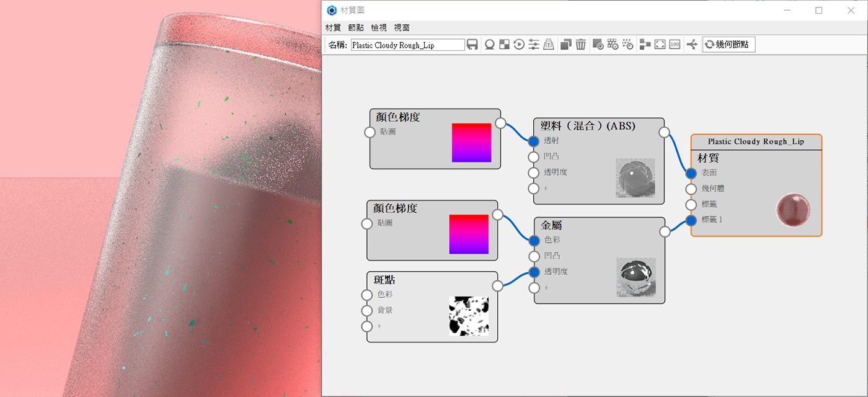The width and height of the screenshot is (868, 397).
Task: Click the 凹凸 socket on 金屬 node
Action: tap(534, 256)
